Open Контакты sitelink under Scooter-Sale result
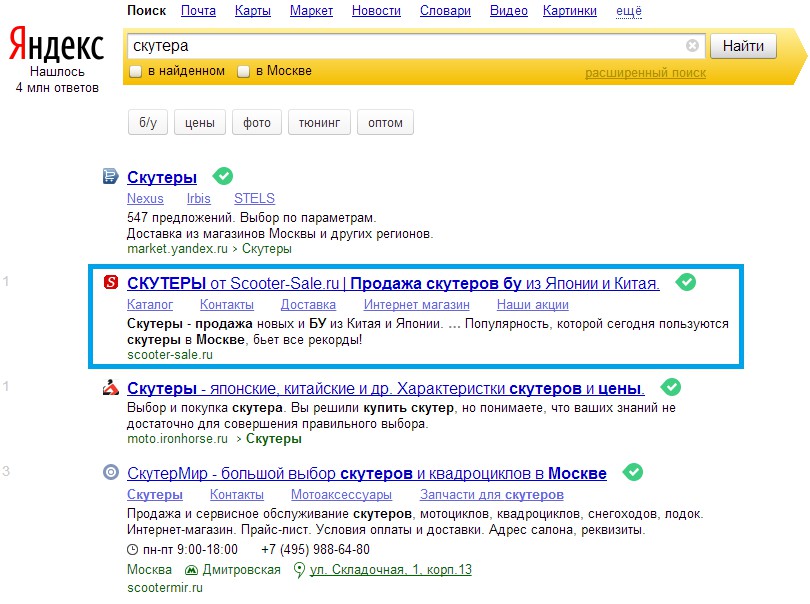 click(227, 305)
